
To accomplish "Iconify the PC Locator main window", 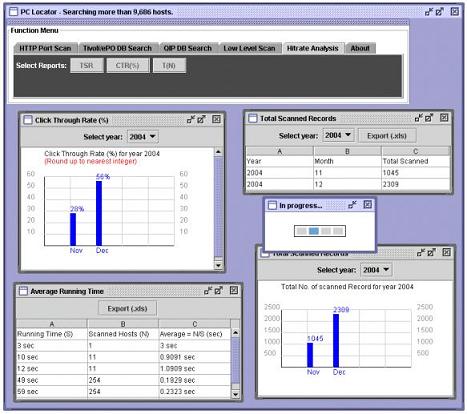I will pyautogui.click(x=429, y=12).
